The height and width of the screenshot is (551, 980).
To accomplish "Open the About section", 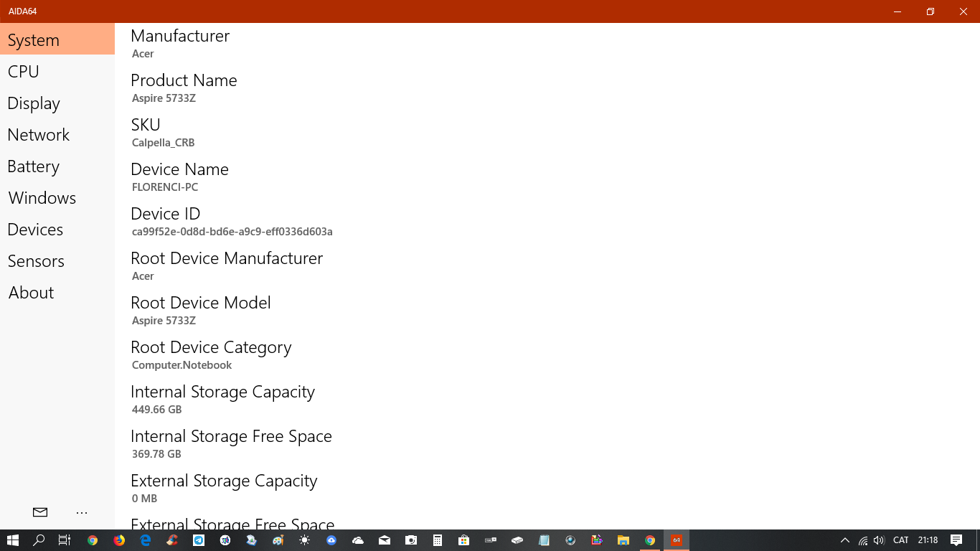I will pos(57,293).
